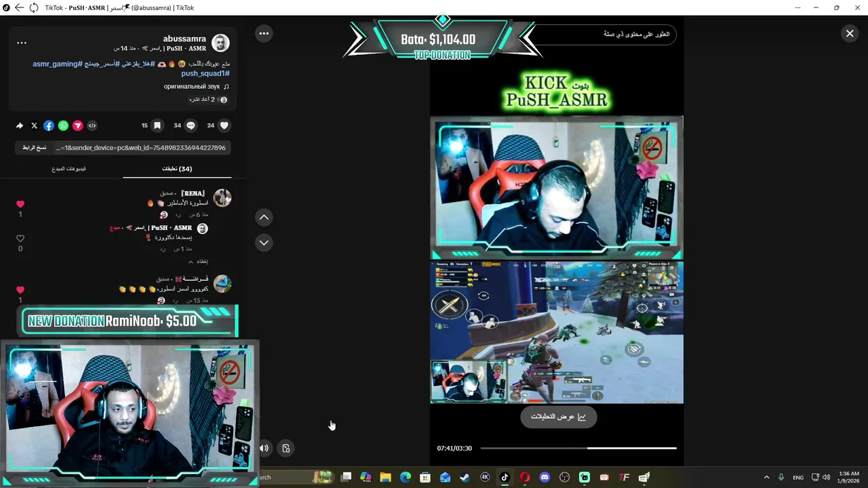
Task: Like the video with the heart icon
Action: pos(224,125)
